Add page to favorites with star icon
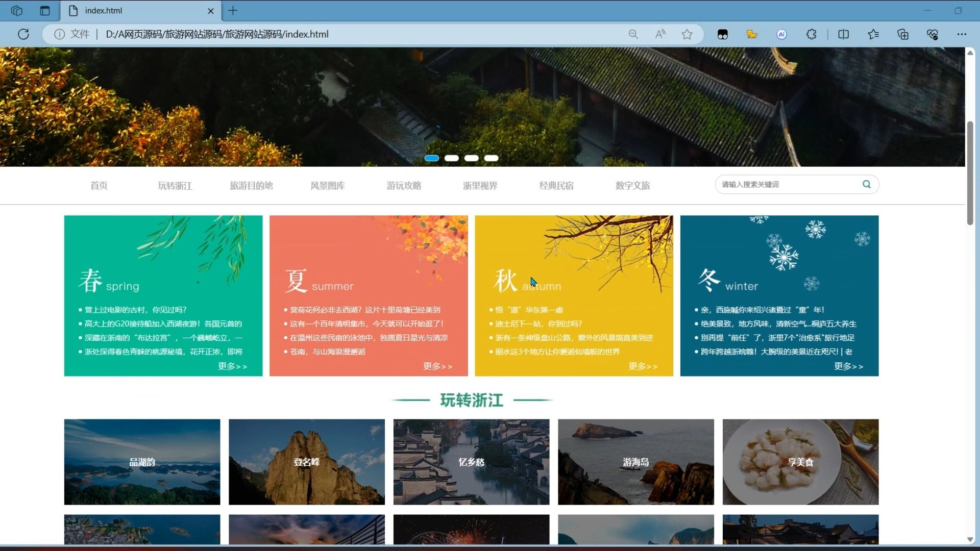Screen dimensions: 980x551 pyautogui.click(x=687, y=34)
